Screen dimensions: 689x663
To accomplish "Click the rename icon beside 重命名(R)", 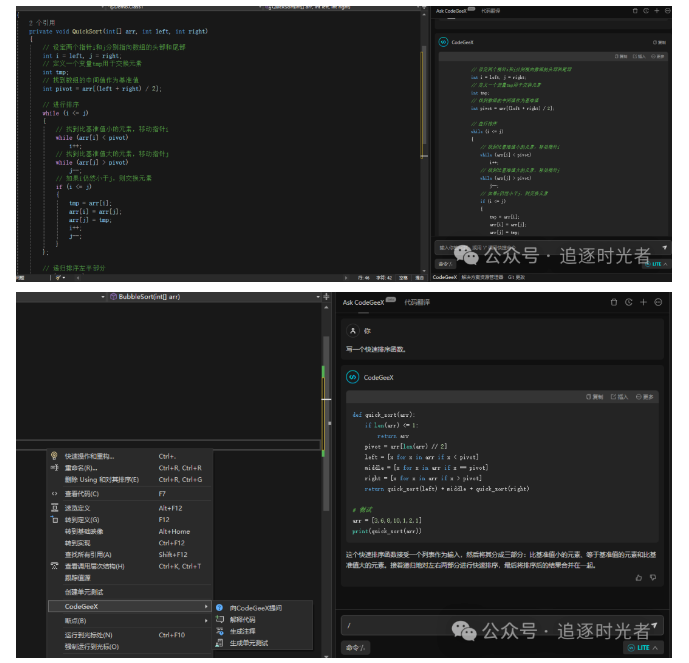I will pos(54,468).
